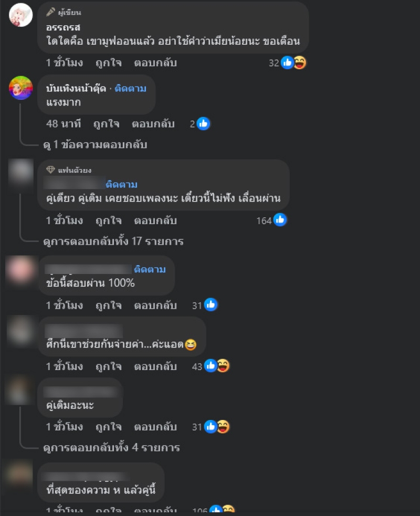This screenshot has height=516, width=420.
Task: View reactions on the ข้อนี้สอบผ่าน 100% comment
Action: point(205,305)
